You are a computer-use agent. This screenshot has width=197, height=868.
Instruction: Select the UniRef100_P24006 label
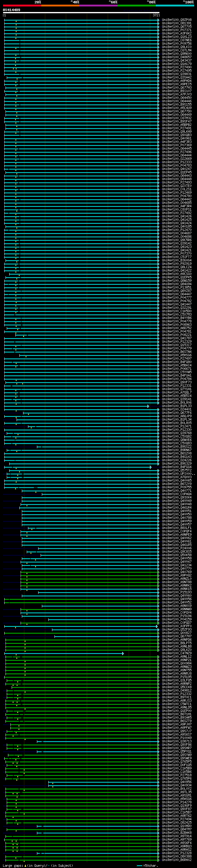176,548
